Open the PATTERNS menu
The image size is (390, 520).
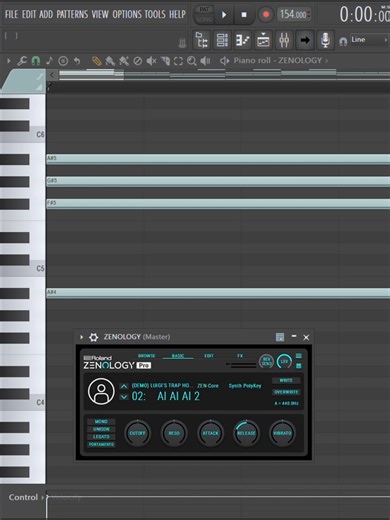tap(72, 14)
